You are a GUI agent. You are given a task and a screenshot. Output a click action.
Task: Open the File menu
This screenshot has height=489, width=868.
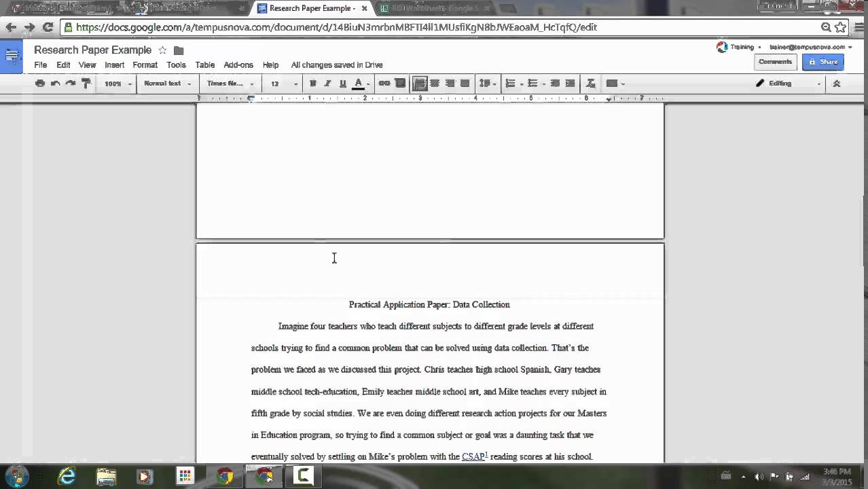pos(41,65)
